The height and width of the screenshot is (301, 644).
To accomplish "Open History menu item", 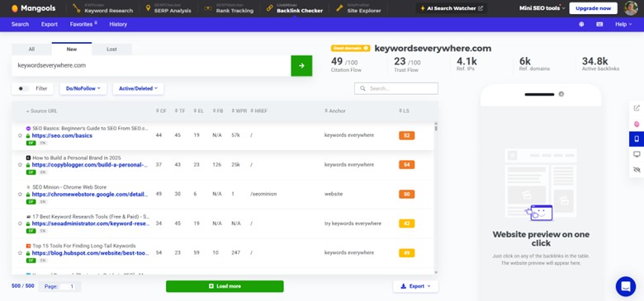I will 118,24.
